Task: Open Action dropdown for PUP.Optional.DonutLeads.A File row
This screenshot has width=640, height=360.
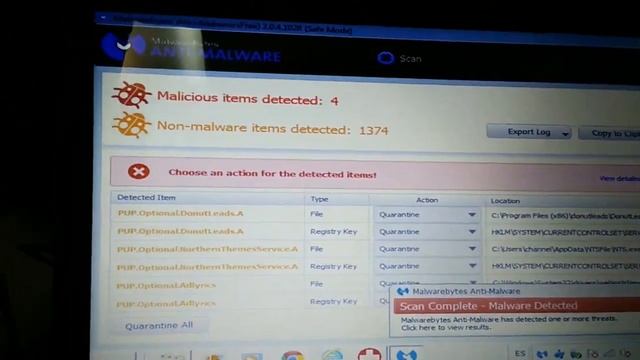Action: (427, 215)
